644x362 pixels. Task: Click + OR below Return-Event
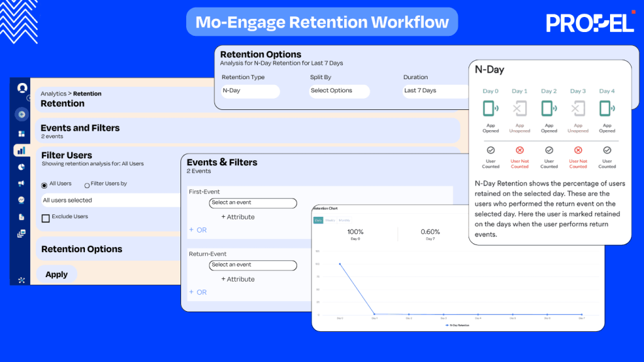[198, 292]
